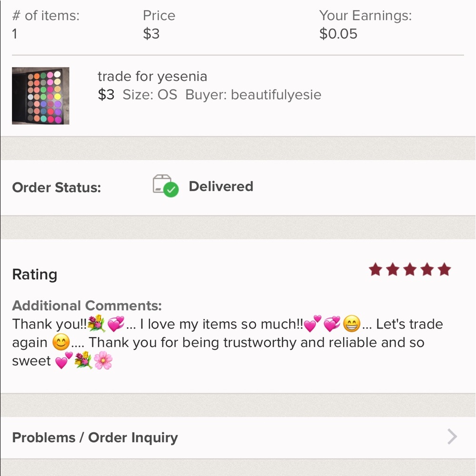Select the second rating star

coord(393,270)
